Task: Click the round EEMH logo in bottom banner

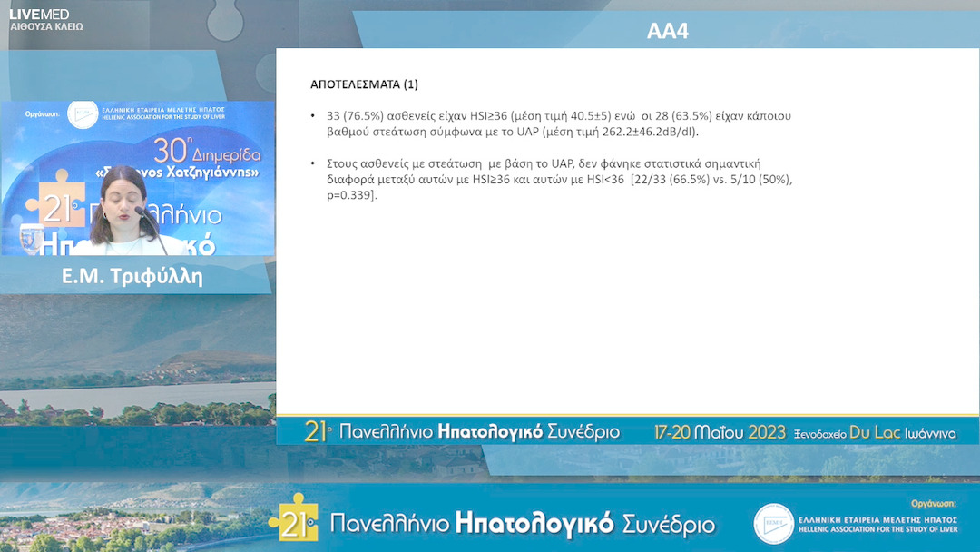Action: click(773, 524)
